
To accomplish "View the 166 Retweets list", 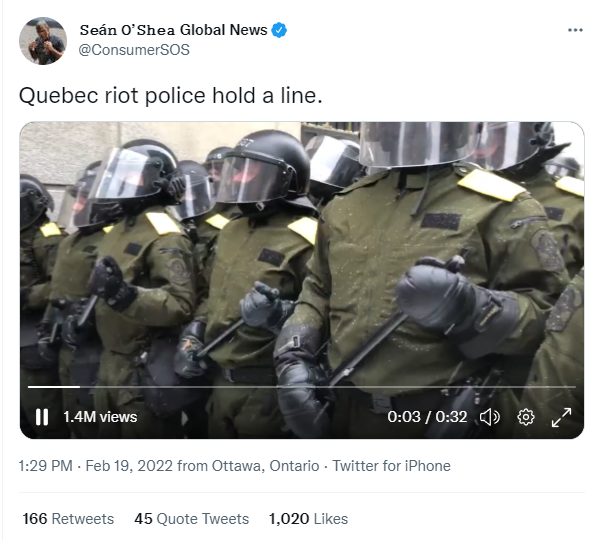I will click(68, 518).
